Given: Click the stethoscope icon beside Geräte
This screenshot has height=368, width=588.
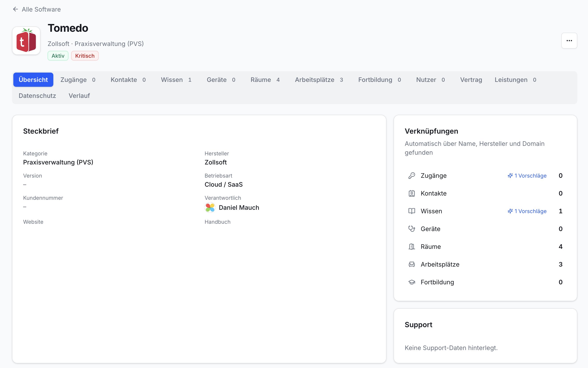Looking at the screenshot, I should 412,229.
